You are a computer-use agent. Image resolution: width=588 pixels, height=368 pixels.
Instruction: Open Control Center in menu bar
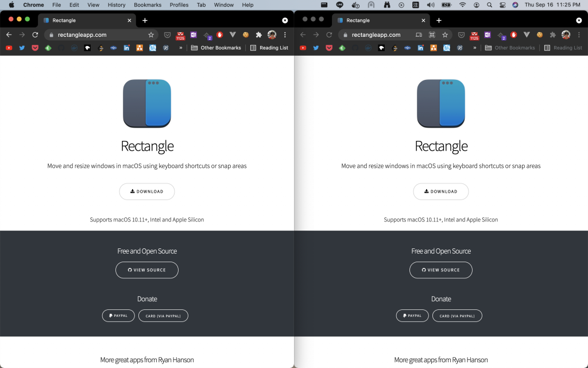tap(502, 5)
